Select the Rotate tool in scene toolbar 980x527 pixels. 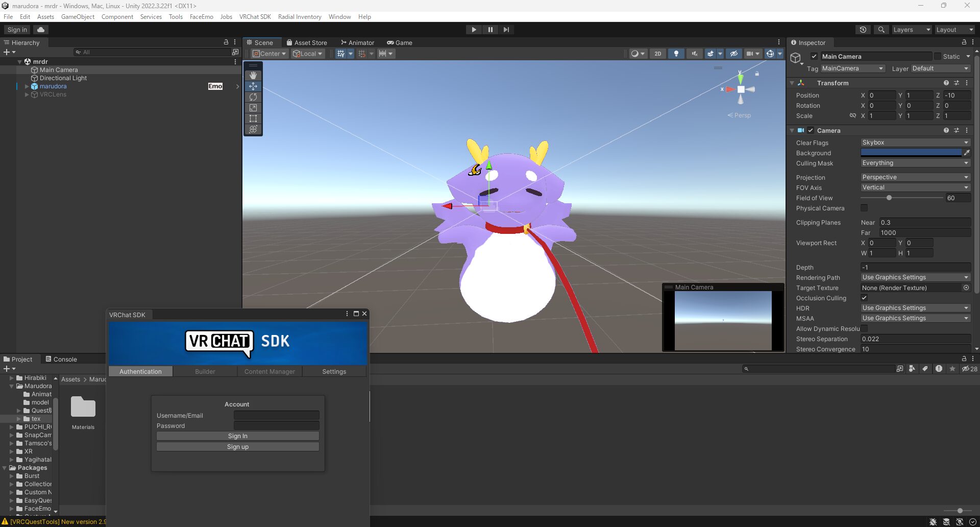coord(253,97)
